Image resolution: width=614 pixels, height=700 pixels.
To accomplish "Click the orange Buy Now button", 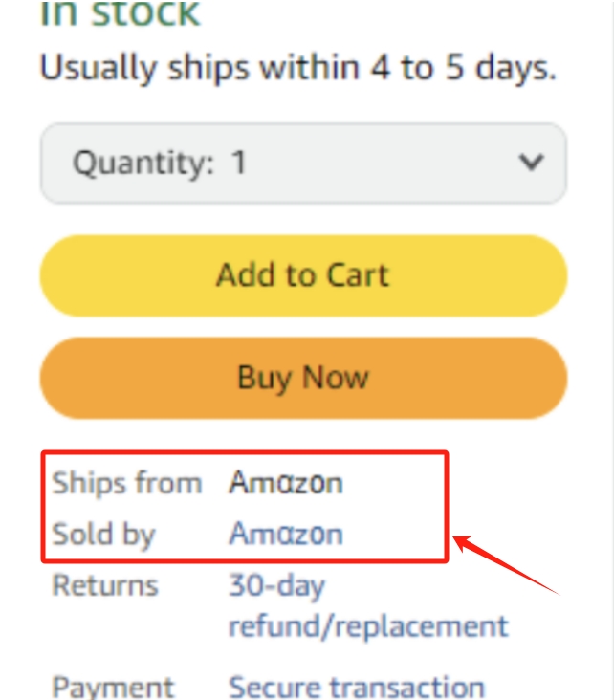I will tap(303, 378).
